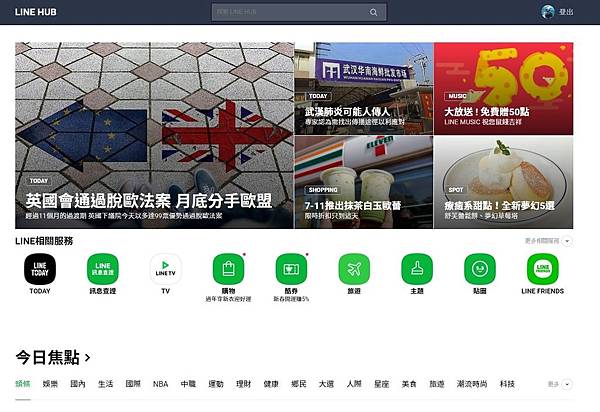Select the 旅遊 travel tab in 今日焦點
Viewport: 600px width, 412px height.
pos(437,384)
